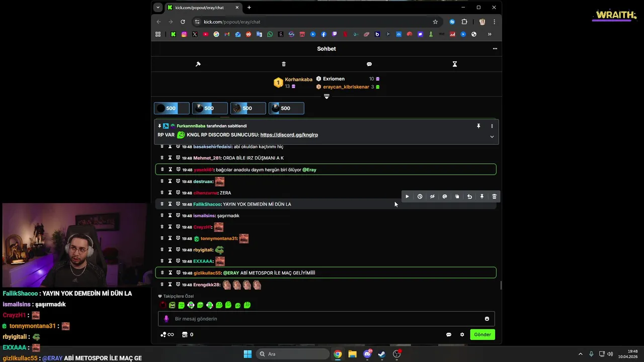Switch to the hourglass timeout tab
Image resolution: width=644 pixels, height=362 pixels.
coord(455,64)
